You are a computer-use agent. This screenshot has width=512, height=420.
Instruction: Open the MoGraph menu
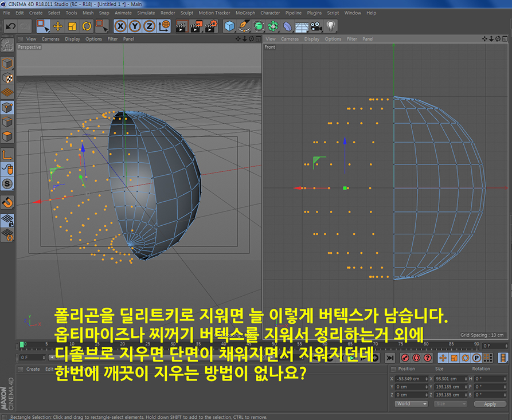click(x=245, y=13)
